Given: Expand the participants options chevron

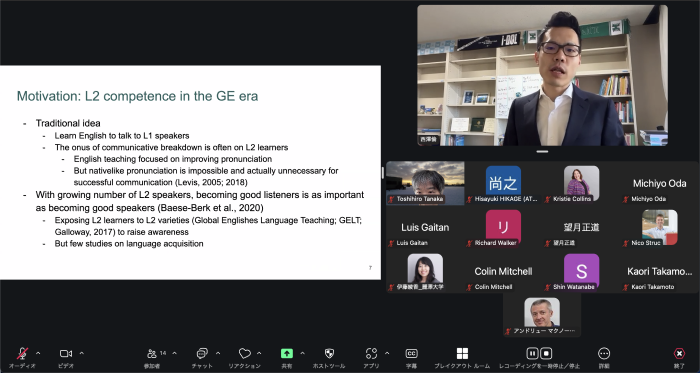Looking at the screenshot, I should click(174, 353).
